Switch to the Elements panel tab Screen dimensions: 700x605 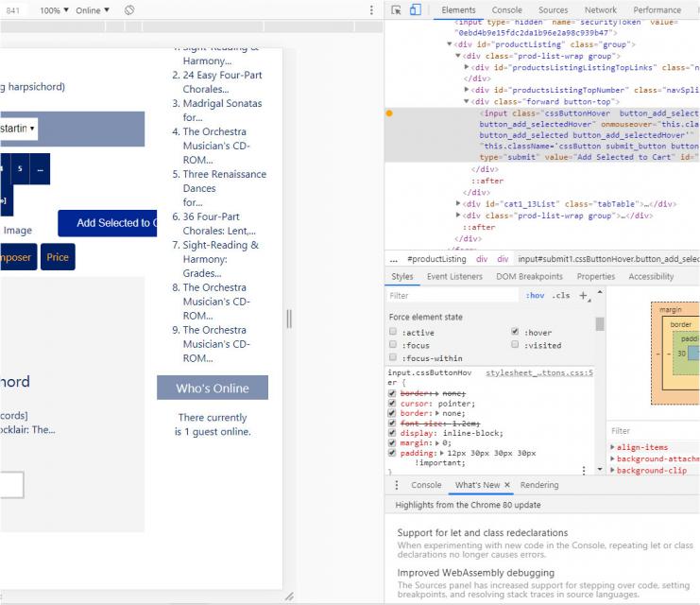(458, 9)
